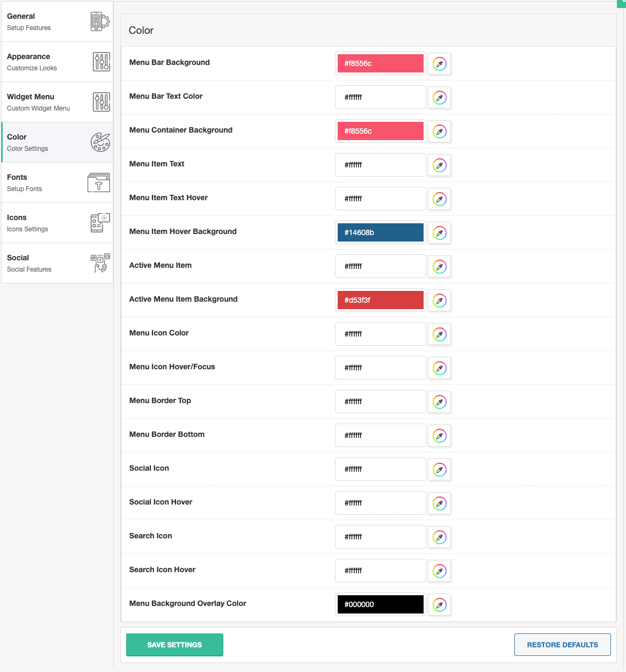Open the eyedropper for Menu Container Background
The width and height of the screenshot is (626, 672).
click(x=439, y=131)
